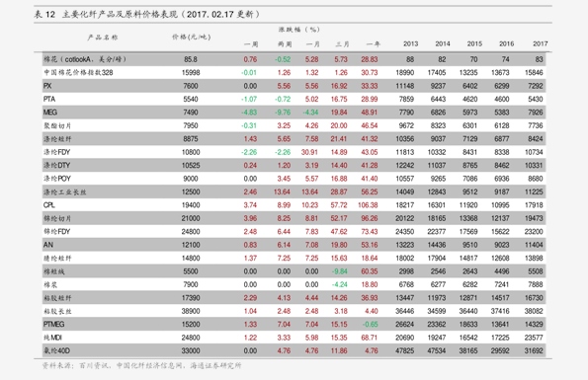Click the 中国棉花价格指数328 row label
Viewport: 588px width, 380px height.
point(78,73)
